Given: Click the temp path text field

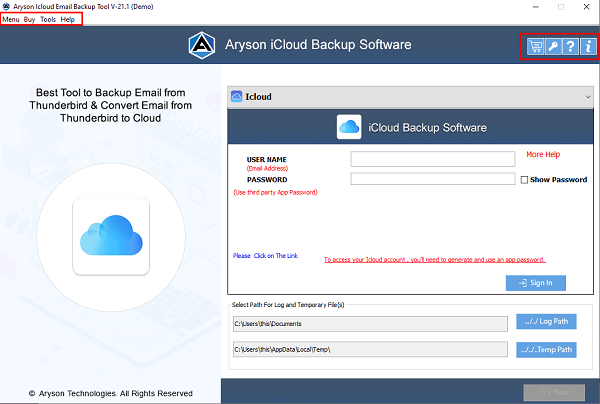Looking at the screenshot, I should (x=370, y=349).
